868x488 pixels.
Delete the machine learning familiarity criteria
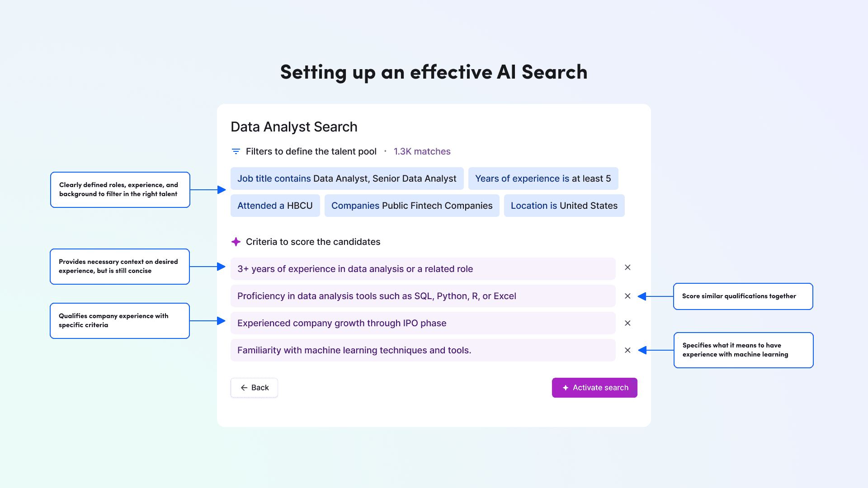(627, 350)
